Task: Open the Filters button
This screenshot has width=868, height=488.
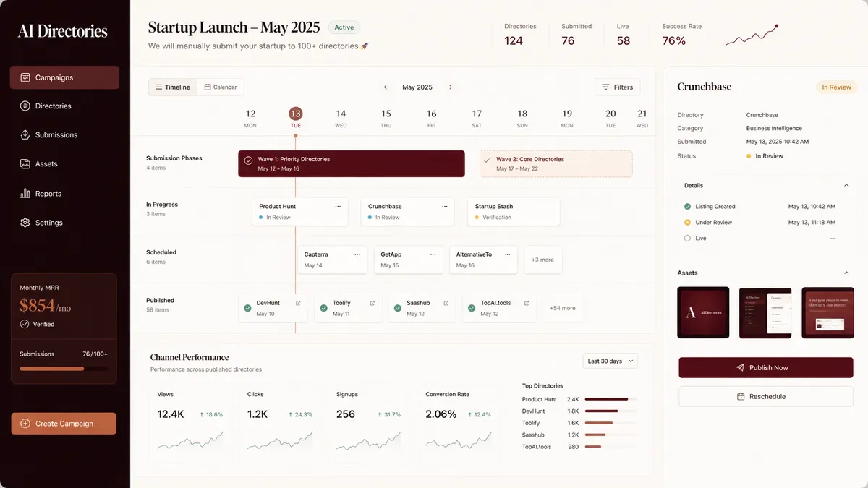Action: pyautogui.click(x=617, y=87)
